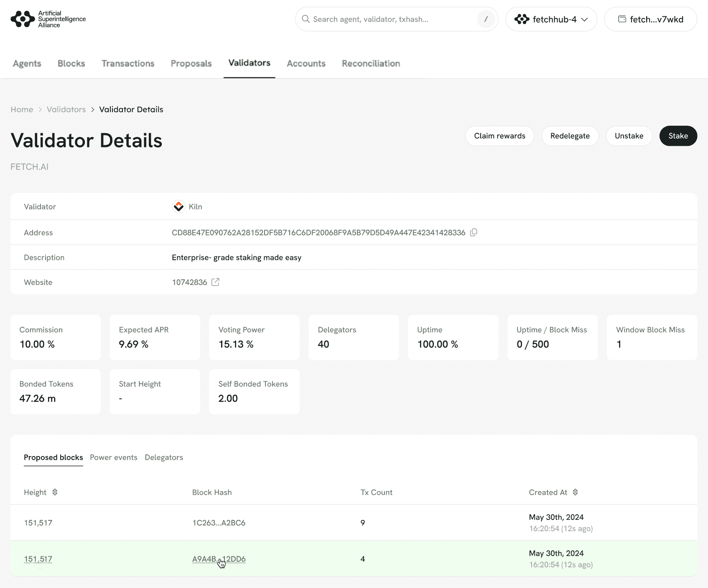Sort blocks by Created At column

[575, 492]
